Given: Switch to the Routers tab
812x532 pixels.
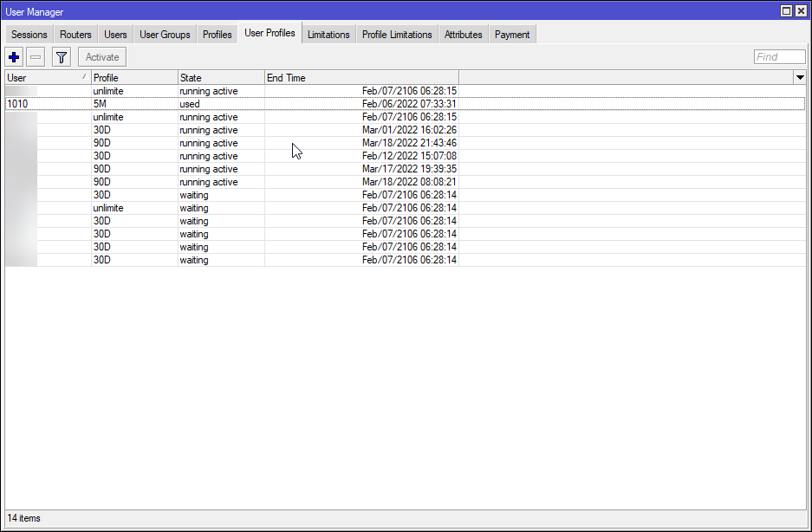Looking at the screenshot, I should click(75, 34).
